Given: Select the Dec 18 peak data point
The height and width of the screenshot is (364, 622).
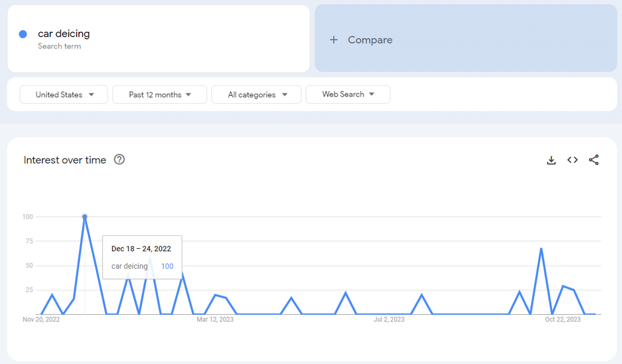Looking at the screenshot, I should [84, 217].
